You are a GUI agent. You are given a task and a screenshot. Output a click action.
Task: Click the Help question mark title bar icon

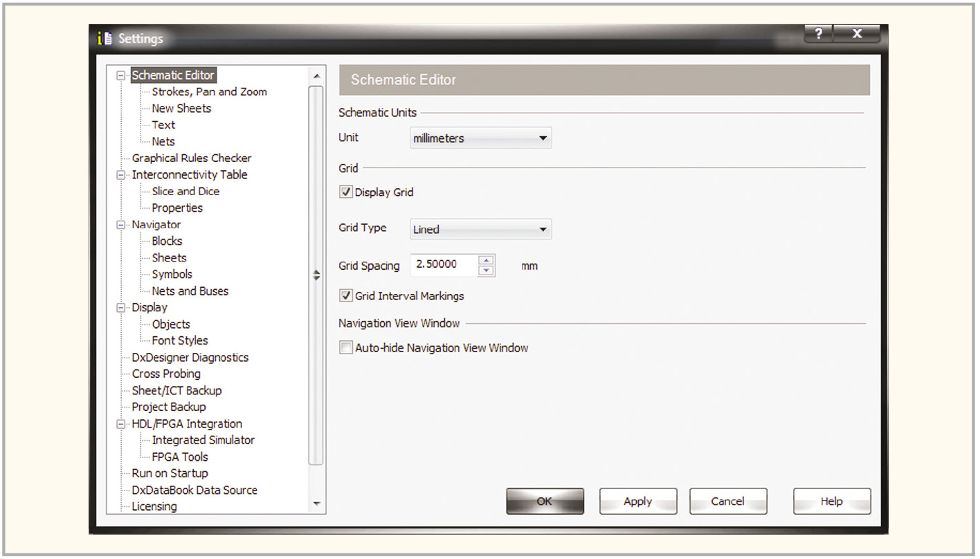[x=819, y=33]
